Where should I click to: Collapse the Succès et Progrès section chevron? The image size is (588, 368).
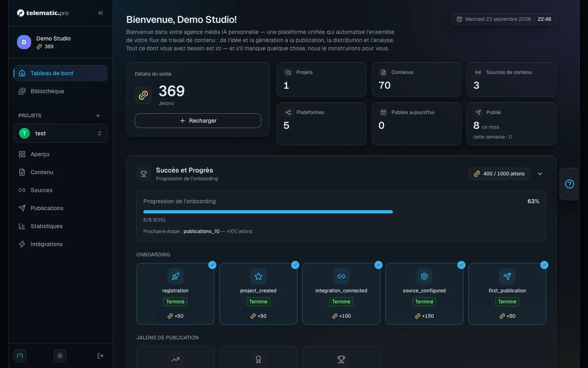coord(540,174)
